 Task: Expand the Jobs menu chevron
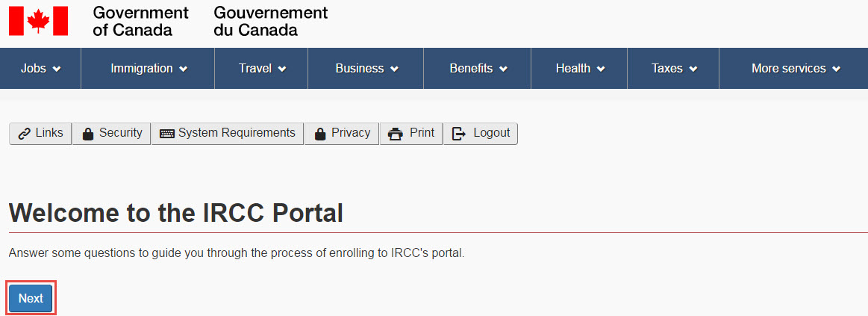click(57, 69)
